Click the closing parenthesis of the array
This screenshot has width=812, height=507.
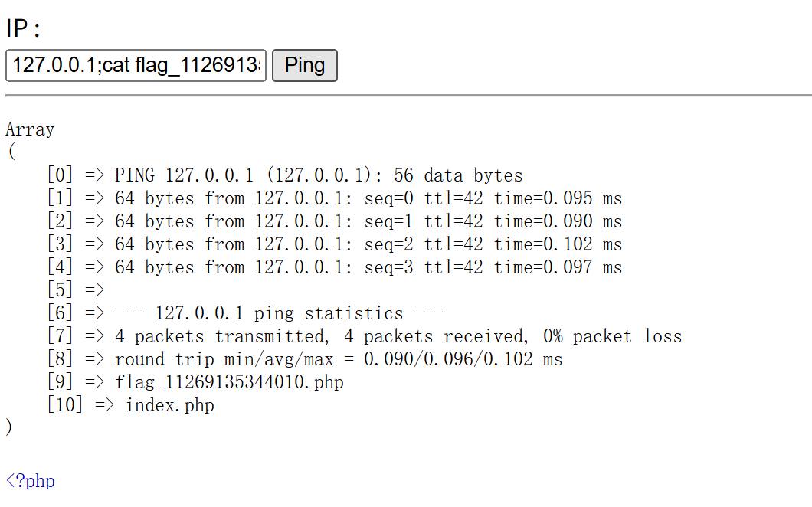(9, 428)
